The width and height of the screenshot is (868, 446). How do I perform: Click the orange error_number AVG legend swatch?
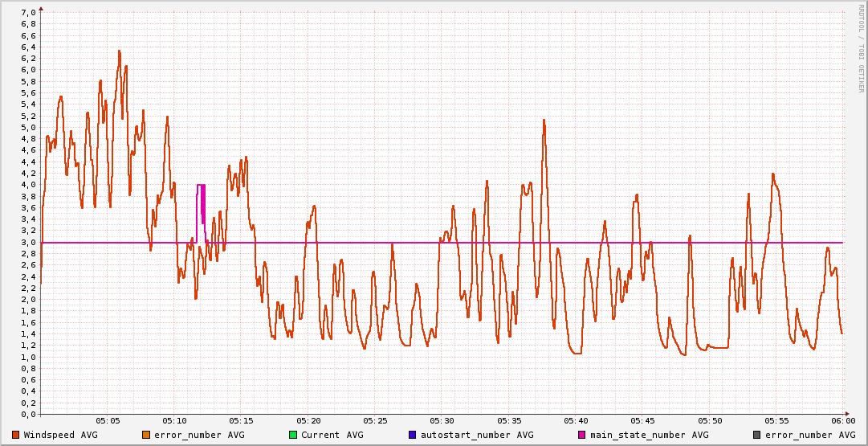[x=146, y=435]
